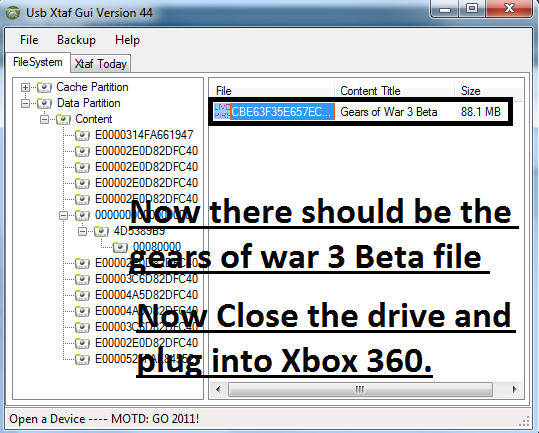Minimize the Usb Xtaf Gui window

click(445, 8)
